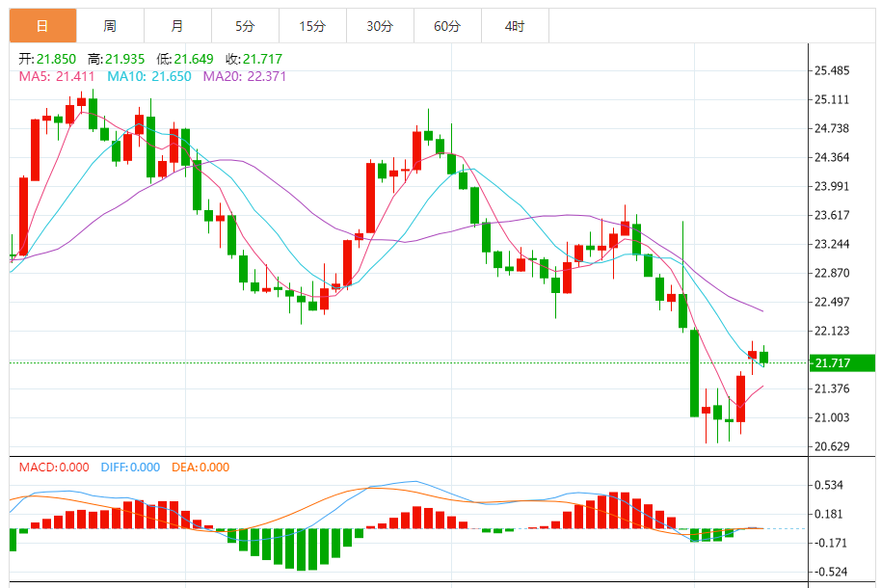881x588 pixels.
Task: Click the 23.991 price axis label
Action: (x=832, y=187)
